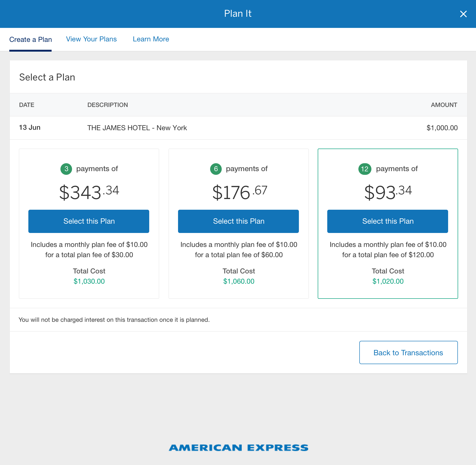This screenshot has height=465, width=476.
Task: Select the Create a Plan tab
Action: pos(30,39)
